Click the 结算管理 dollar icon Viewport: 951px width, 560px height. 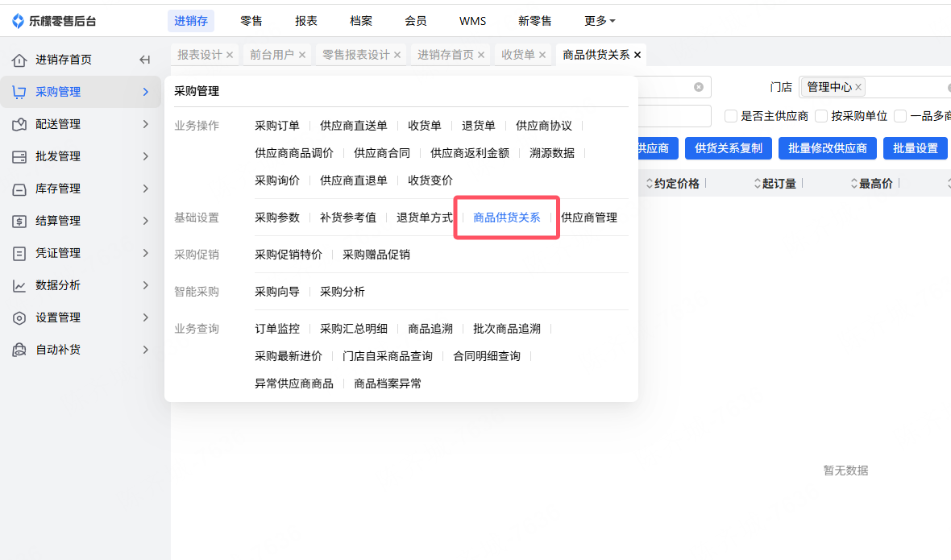tap(19, 222)
